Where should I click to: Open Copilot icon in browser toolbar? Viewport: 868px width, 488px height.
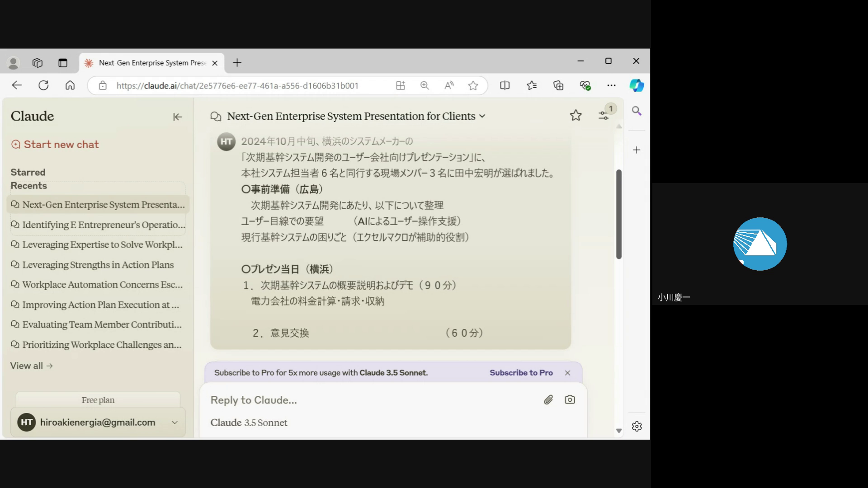[x=637, y=85]
